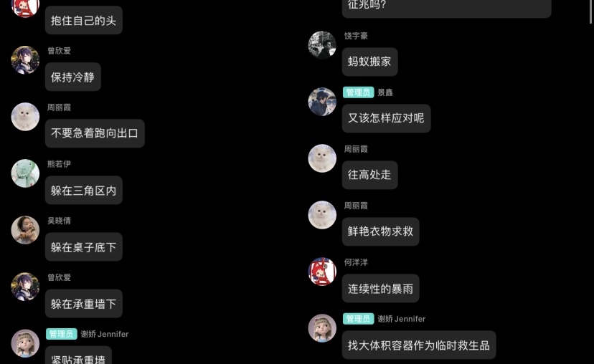
Task: Open 饶宇豪's profile avatar
Action: (322, 45)
